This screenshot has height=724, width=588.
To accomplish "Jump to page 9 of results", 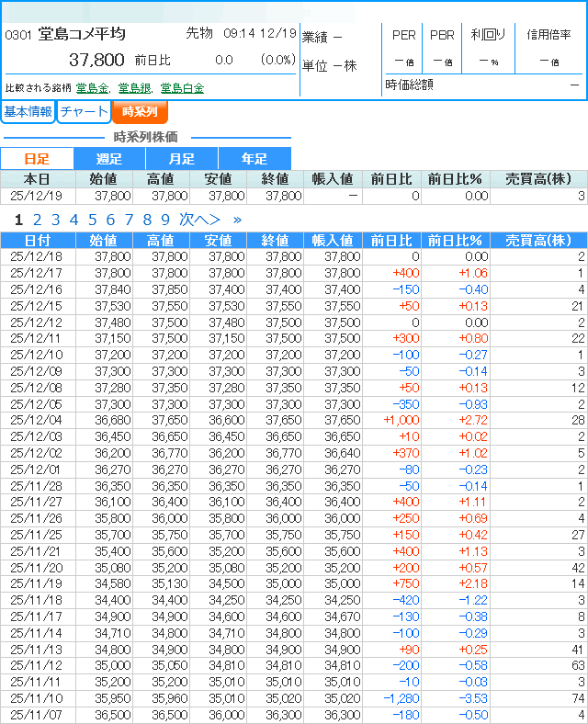I will [165, 220].
